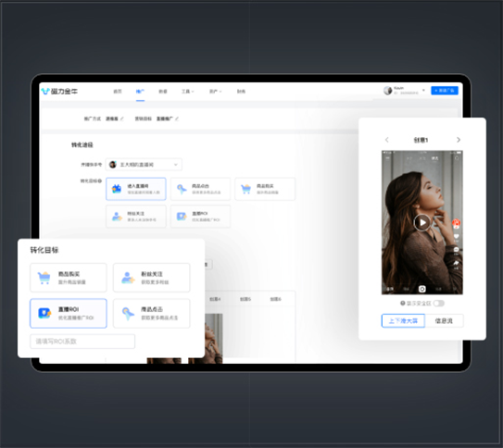Expand the user account dropdown arrow

tap(423, 91)
